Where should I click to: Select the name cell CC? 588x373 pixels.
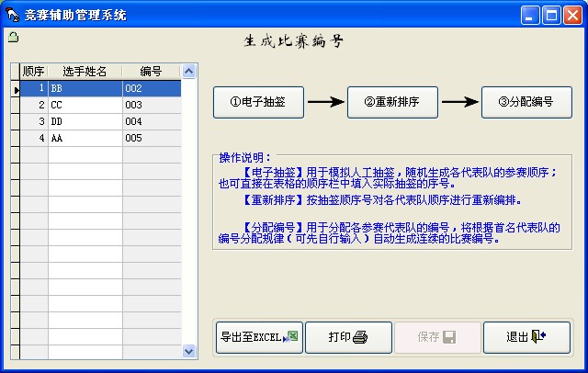tap(85, 105)
